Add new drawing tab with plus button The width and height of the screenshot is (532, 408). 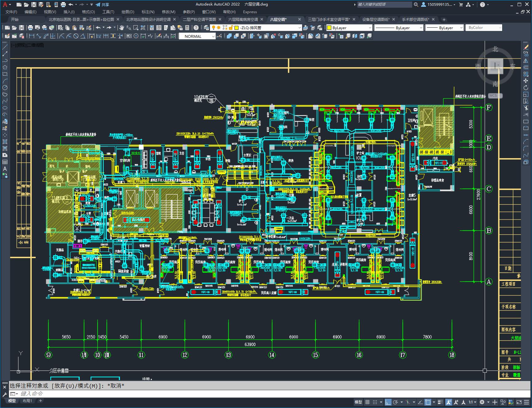pyautogui.click(x=444, y=19)
